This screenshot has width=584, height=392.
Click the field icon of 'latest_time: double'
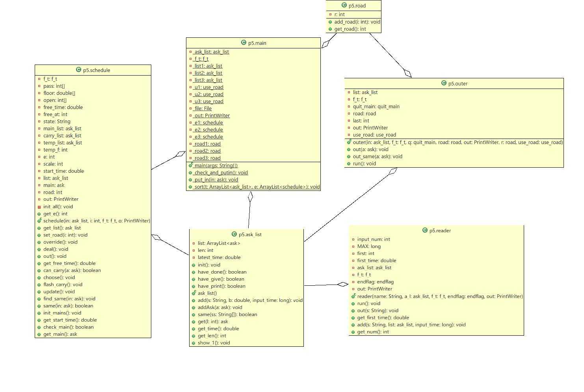point(194,257)
